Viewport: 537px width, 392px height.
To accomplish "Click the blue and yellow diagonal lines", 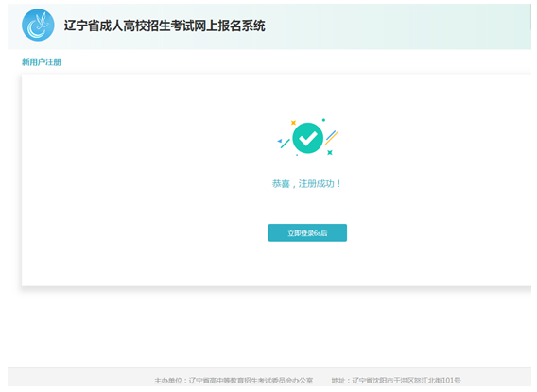I will (332, 137).
